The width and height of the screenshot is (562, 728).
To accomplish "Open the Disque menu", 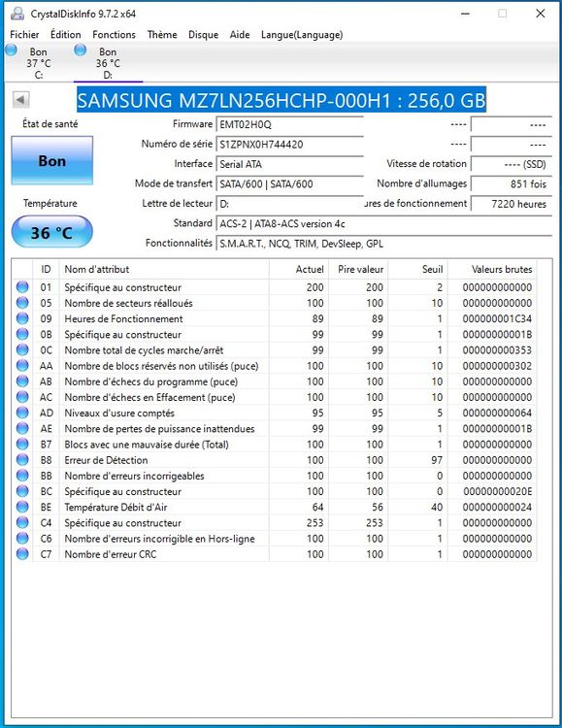I will (204, 34).
